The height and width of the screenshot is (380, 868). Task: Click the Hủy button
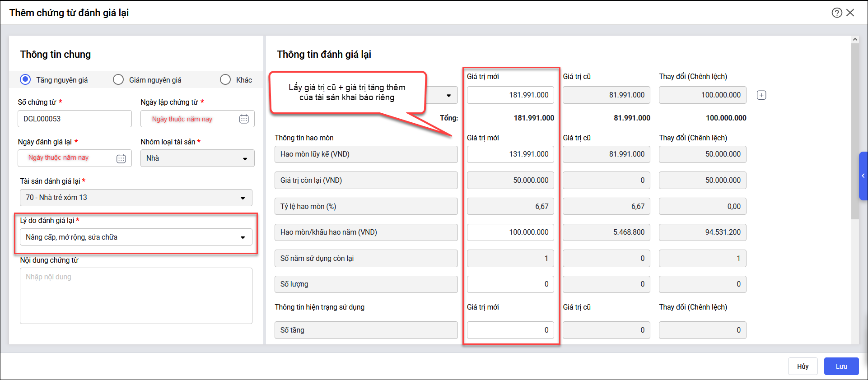(803, 366)
